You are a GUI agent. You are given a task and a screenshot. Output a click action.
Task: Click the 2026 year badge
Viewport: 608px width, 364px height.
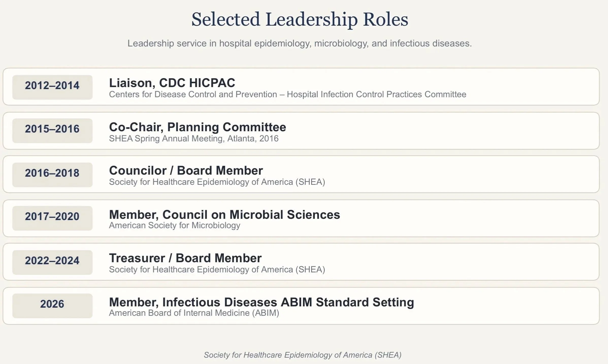[x=52, y=304]
